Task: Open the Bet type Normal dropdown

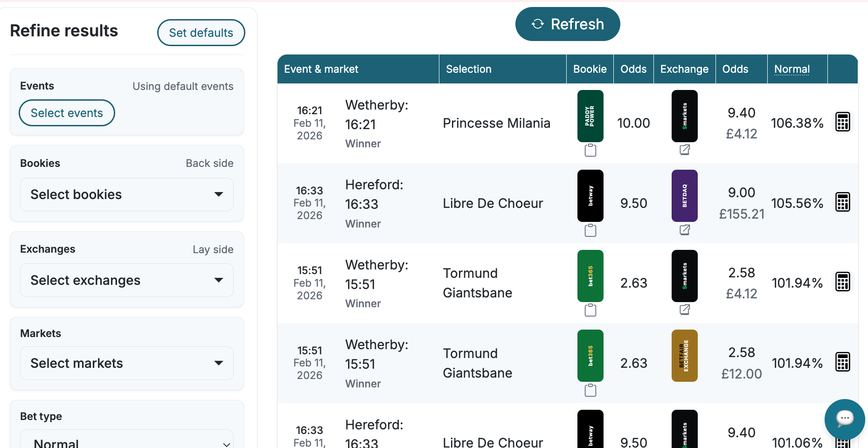Action: (x=127, y=441)
